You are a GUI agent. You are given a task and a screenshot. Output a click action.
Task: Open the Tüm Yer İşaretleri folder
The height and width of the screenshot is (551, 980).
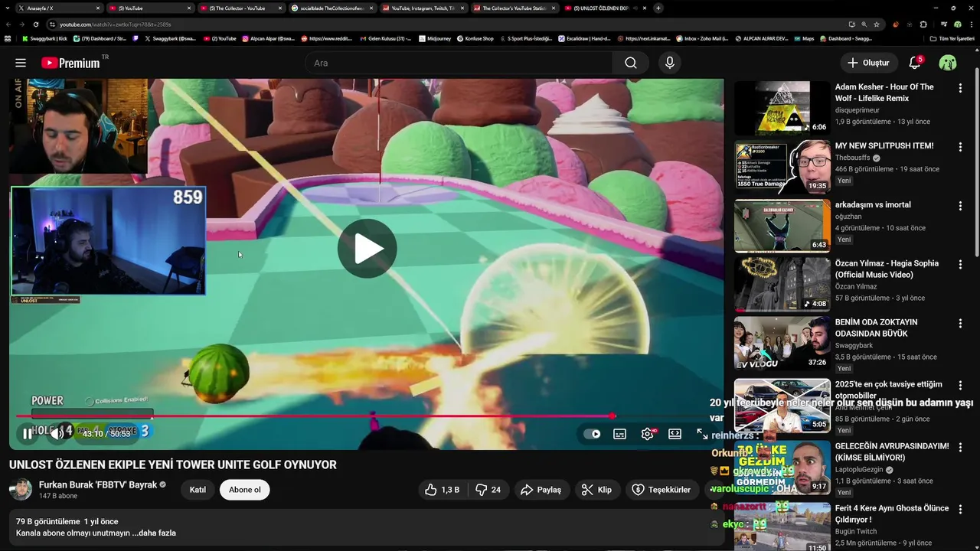(x=952, y=38)
